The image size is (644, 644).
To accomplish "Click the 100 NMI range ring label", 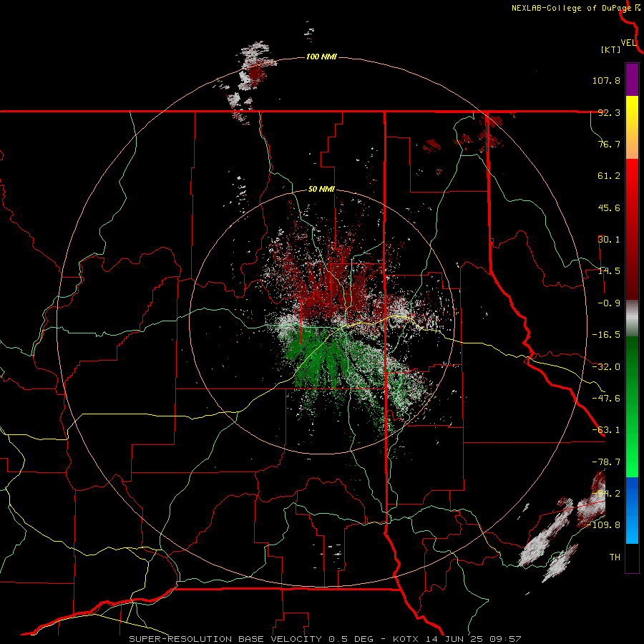I will 321,57.
